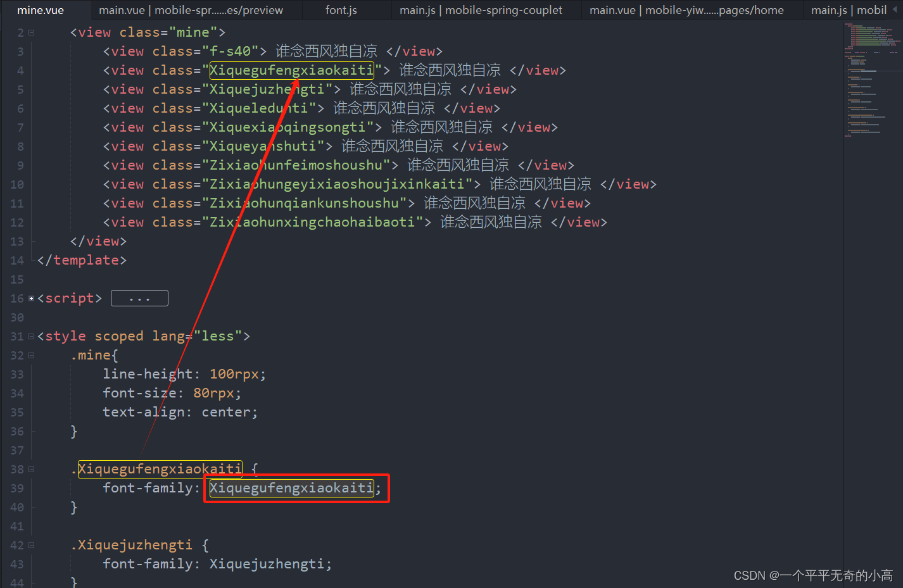Click font-family value Xiquegufengxiaokaiti on line 39
Image resolution: width=903 pixels, height=588 pixels.
292,488
